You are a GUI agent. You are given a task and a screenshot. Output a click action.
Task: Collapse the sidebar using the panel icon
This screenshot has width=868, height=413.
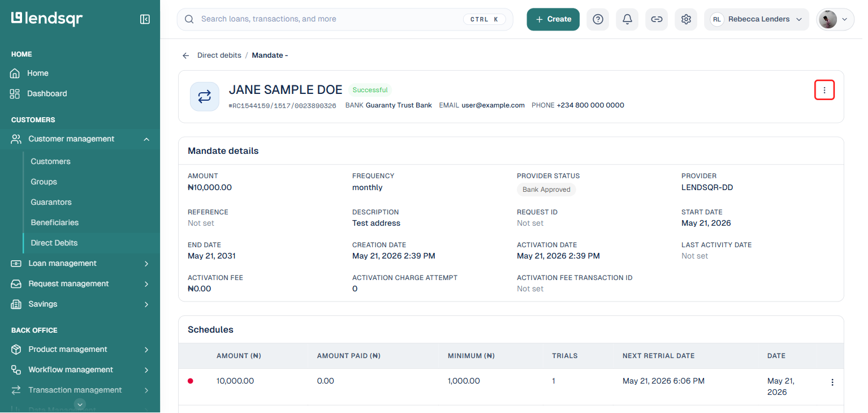145,19
